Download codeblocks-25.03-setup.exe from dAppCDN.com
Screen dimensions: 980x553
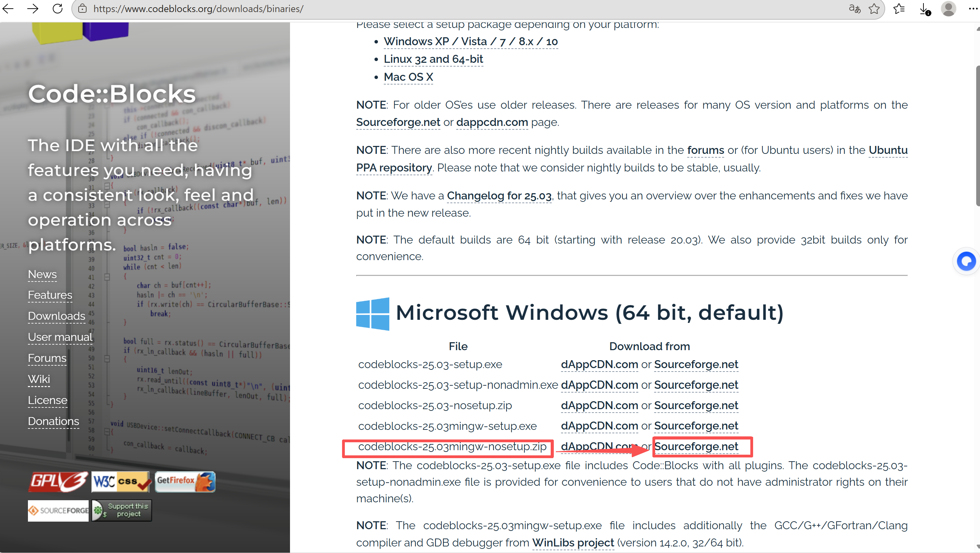click(599, 364)
